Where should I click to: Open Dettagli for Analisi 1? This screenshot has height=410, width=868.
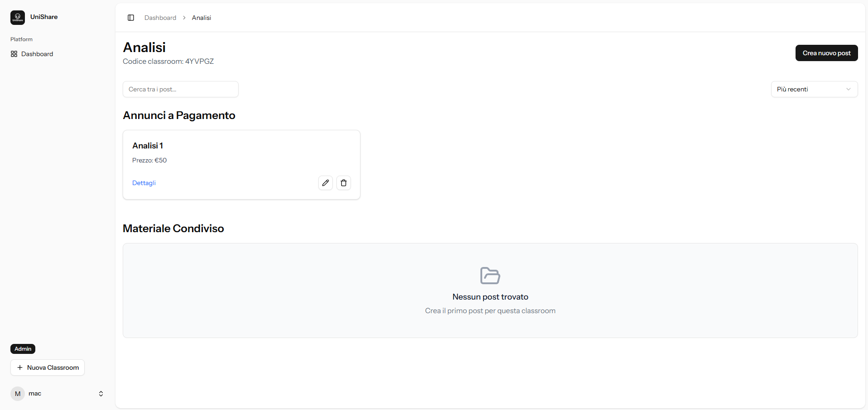pos(144,183)
